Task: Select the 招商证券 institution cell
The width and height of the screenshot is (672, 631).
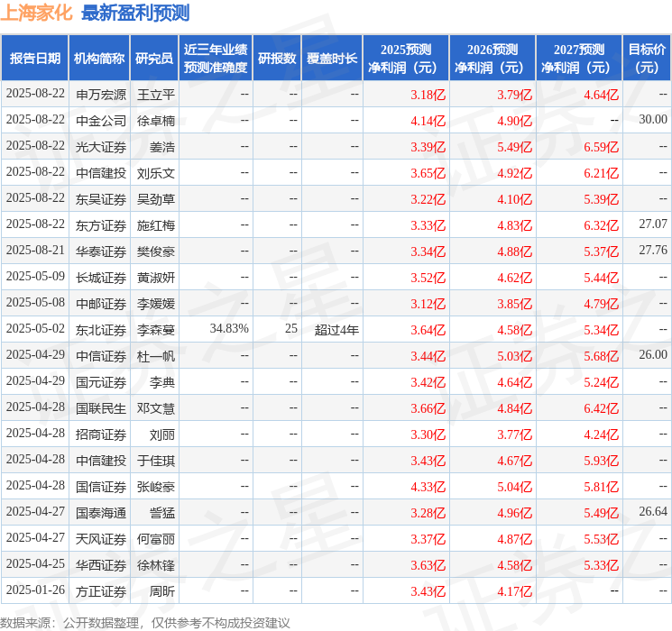Action: coord(101,434)
